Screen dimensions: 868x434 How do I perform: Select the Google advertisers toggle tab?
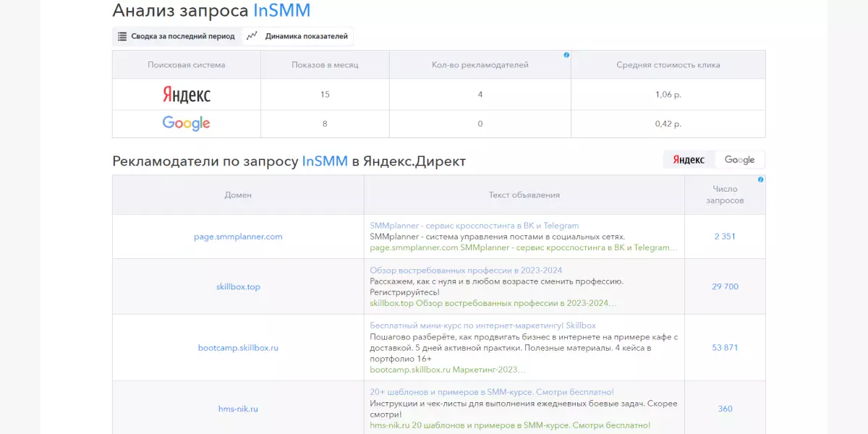point(739,160)
